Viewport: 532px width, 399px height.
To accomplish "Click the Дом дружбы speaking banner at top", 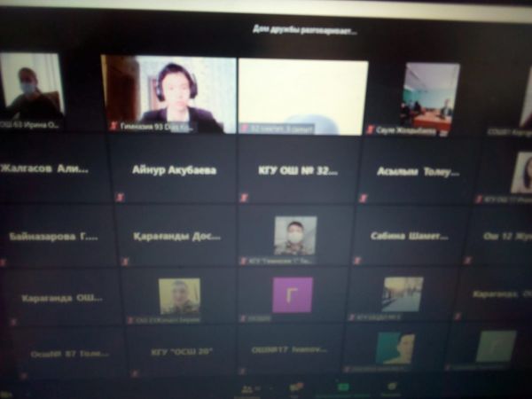I will point(292,30).
